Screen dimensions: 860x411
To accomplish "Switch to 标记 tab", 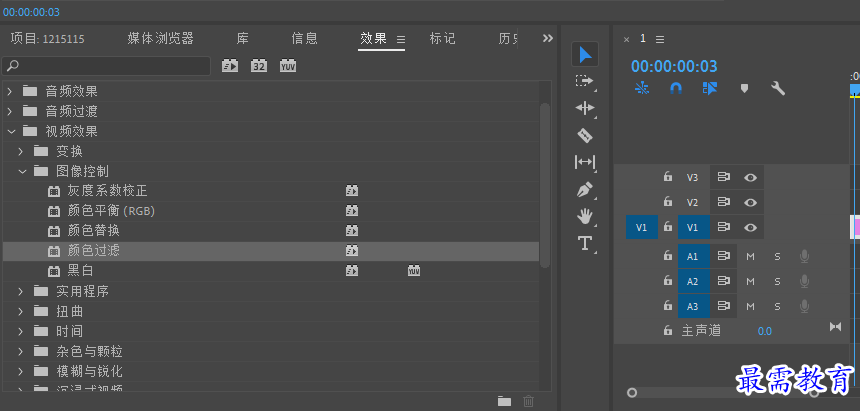I will click(x=442, y=38).
